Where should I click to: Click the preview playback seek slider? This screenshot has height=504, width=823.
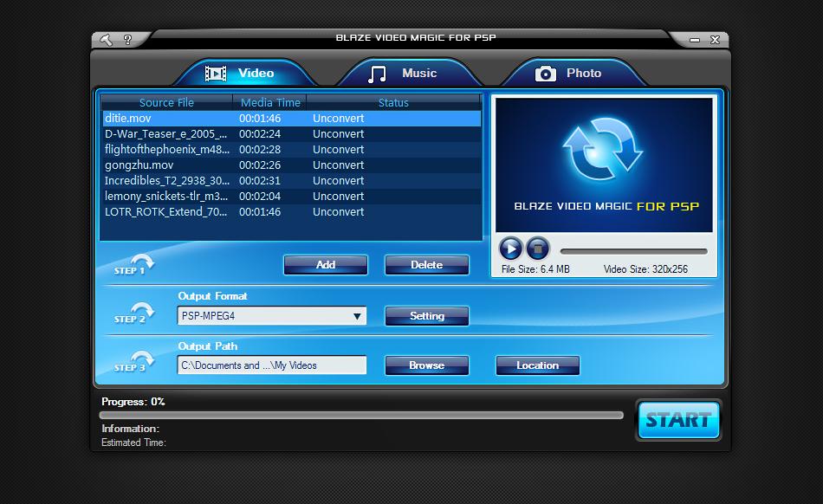(632, 251)
